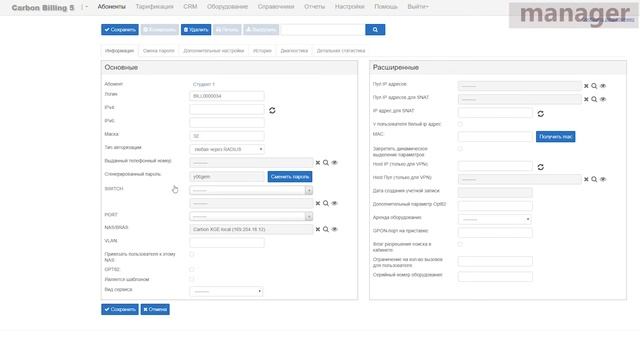Toggle 'Привязать пользователя к этому NAS' checkbox
Image resolution: width=640 pixels, height=360 pixels.
click(x=192, y=254)
